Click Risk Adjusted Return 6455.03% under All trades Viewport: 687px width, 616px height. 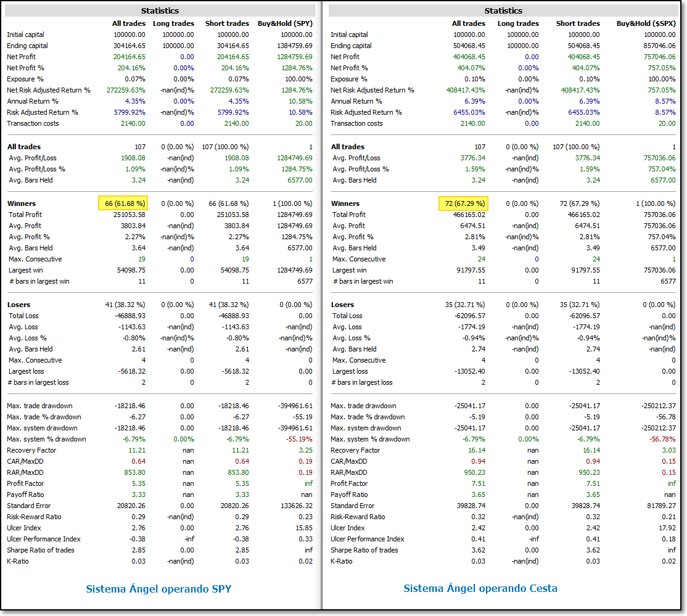(469, 112)
